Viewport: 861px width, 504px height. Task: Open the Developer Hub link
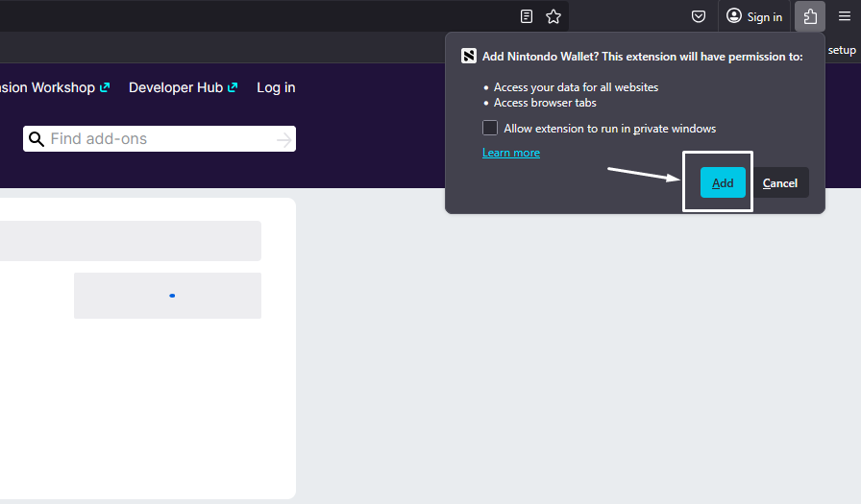pyautogui.click(x=183, y=87)
